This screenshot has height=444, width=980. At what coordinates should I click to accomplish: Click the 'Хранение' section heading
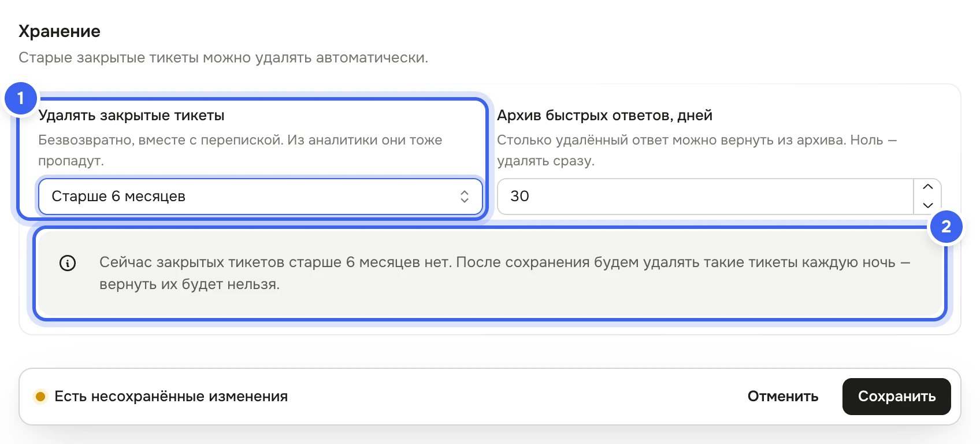coord(60,31)
